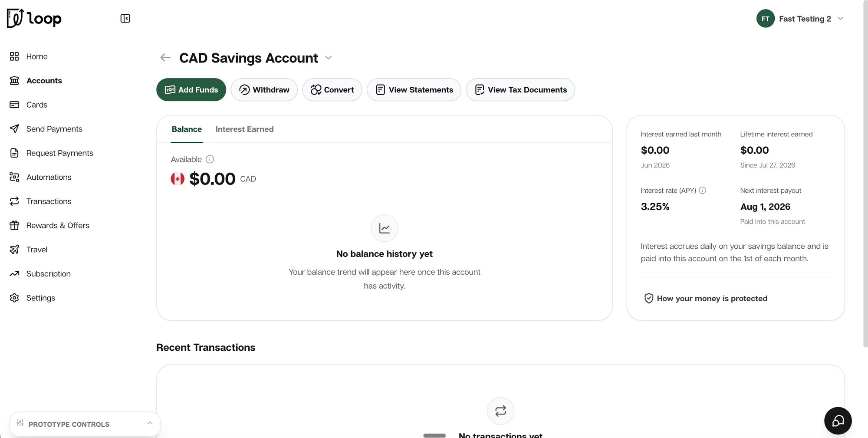Switch to the Balance tab
Image resolution: width=868 pixels, height=438 pixels.
[187, 129]
